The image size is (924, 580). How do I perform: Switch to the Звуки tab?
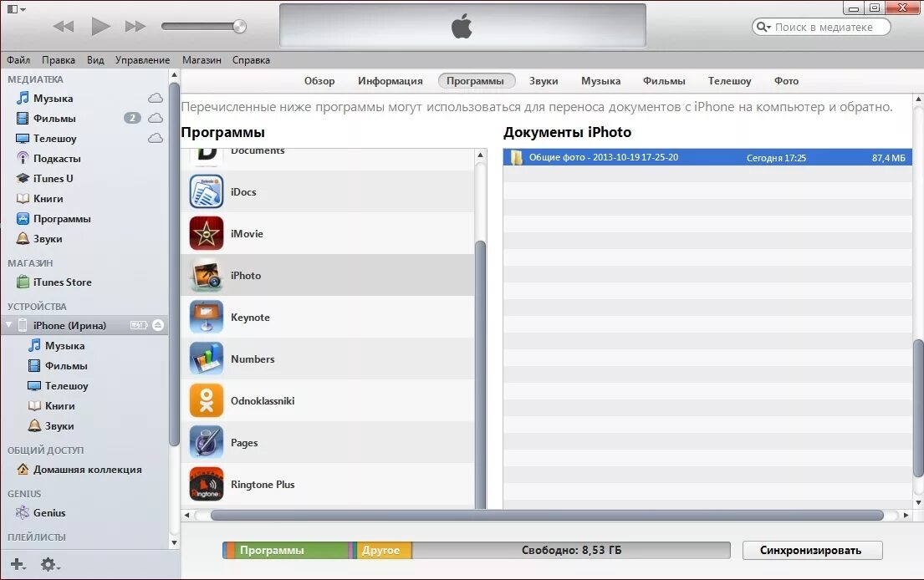click(544, 81)
